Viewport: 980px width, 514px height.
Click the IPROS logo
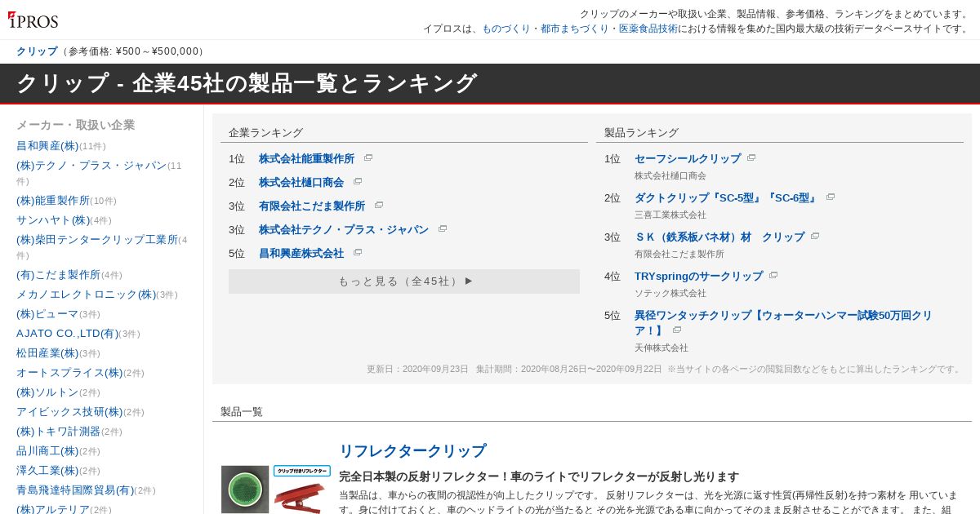click(33, 20)
